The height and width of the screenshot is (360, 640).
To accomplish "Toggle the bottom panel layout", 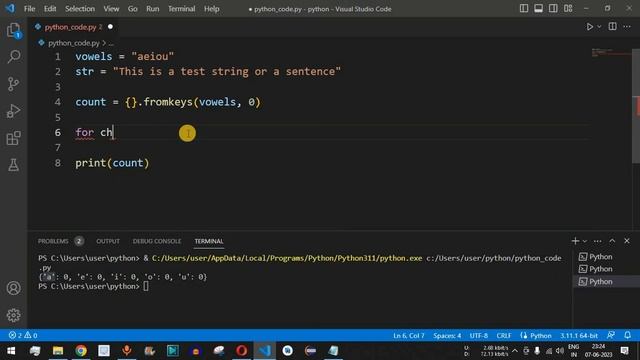I will coord(538,9).
